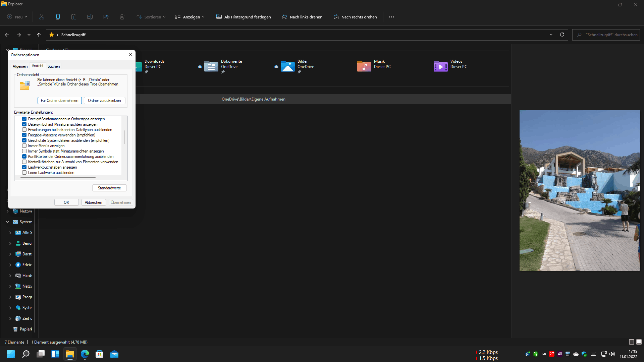Expand the Netzwerk tree item
Screen dimensions: 644x362
[x=7, y=211]
